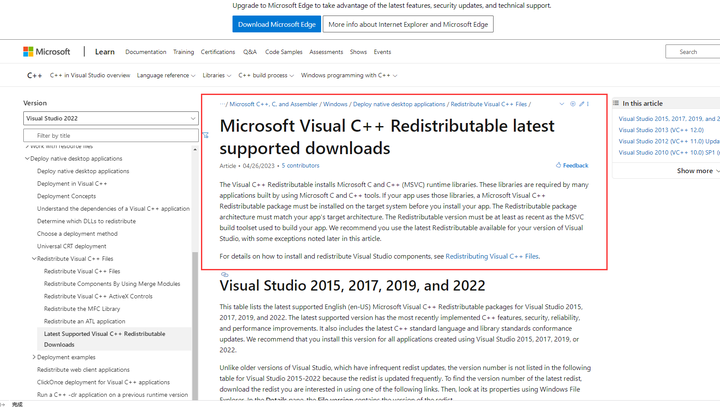Expand Windows programming with C++ menu
Screen dimensions: 720x408
click(349, 75)
